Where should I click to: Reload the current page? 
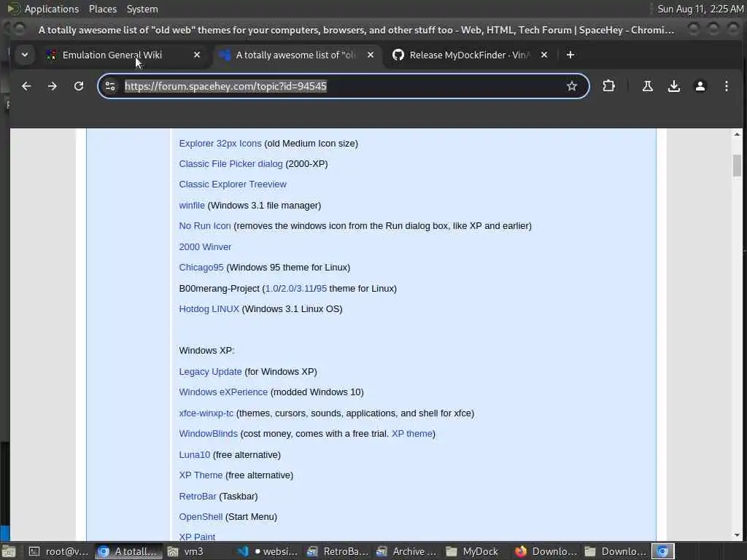point(79,86)
